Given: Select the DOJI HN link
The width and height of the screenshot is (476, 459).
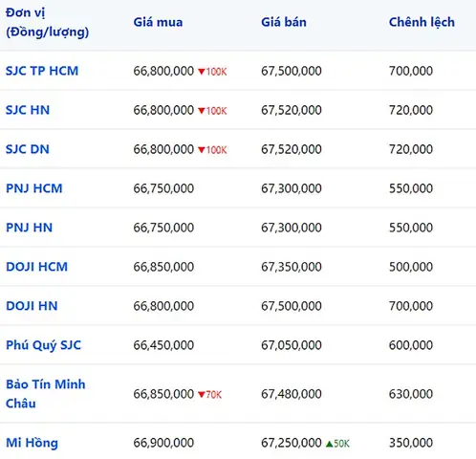Looking at the screenshot, I should click(x=32, y=306).
